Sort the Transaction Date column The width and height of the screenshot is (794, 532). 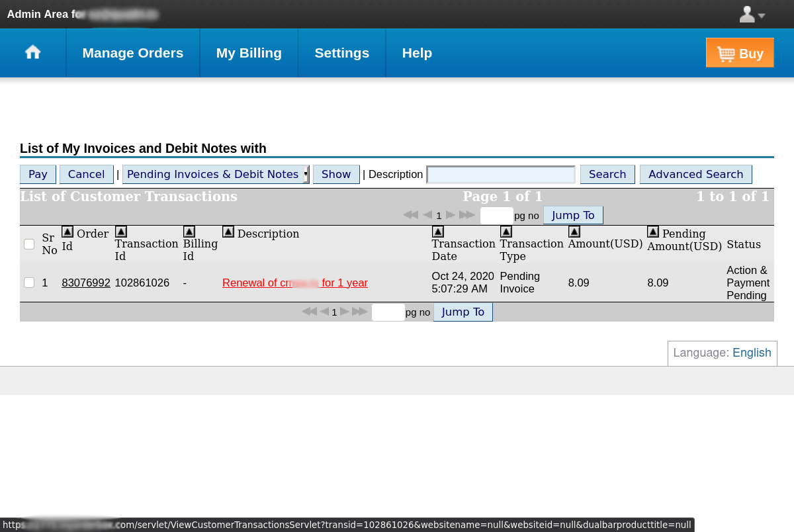click(437, 232)
